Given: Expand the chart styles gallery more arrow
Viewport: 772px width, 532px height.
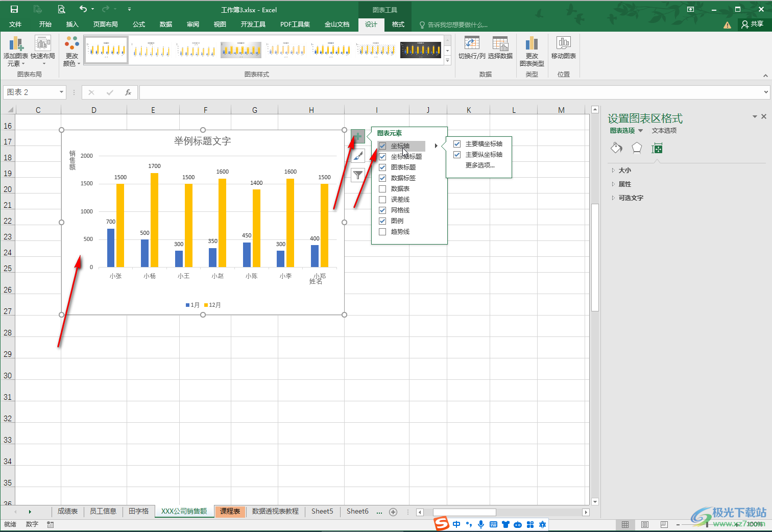Looking at the screenshot, I should pos(448,60).
